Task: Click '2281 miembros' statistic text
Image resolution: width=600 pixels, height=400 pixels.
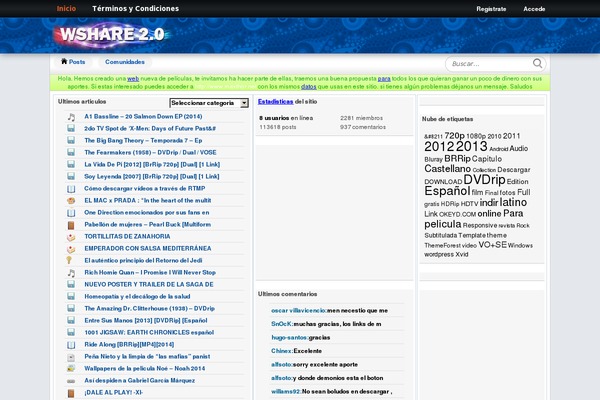Action: click(x=362, y=118)
